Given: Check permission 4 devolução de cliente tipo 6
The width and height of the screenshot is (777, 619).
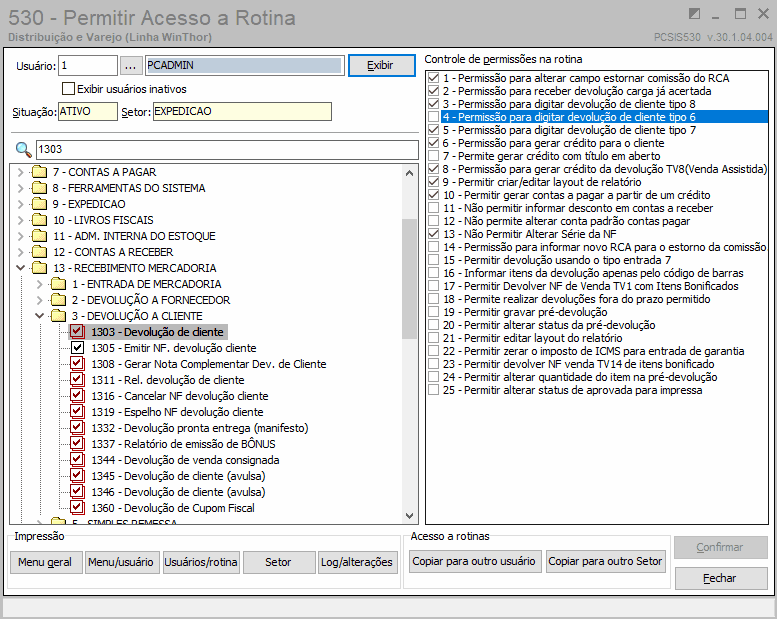Looking at the screenshot, I should (434, 117).
